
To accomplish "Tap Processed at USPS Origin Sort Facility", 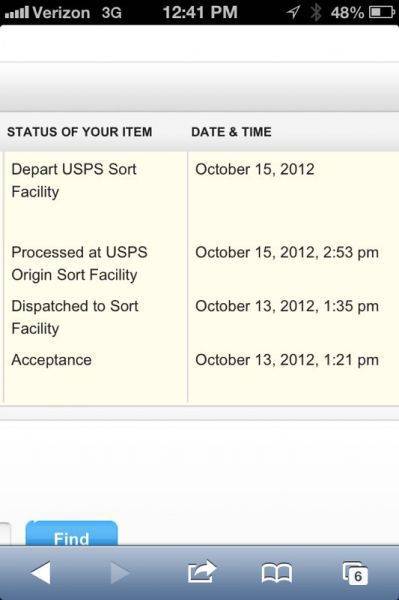I will (x=79, y=264).
